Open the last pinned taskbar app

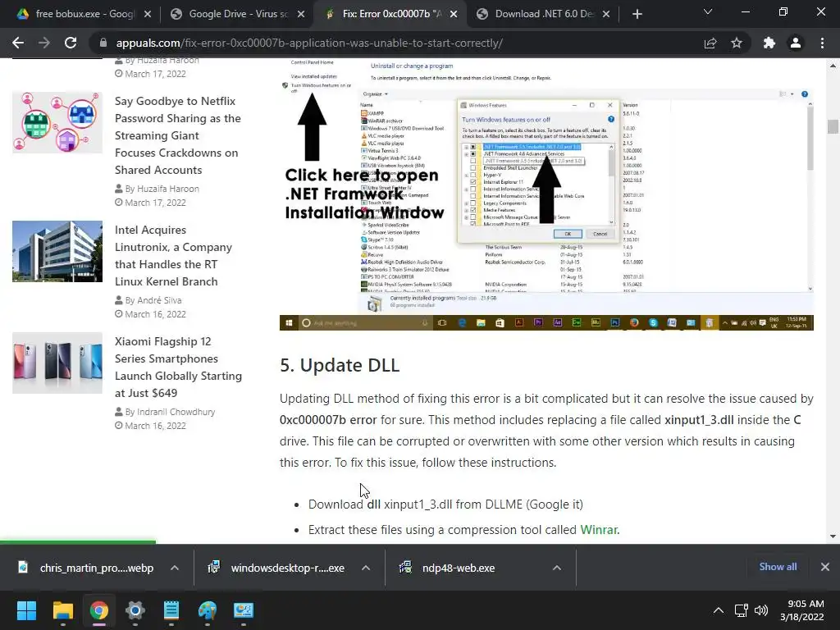coord(244,610)
